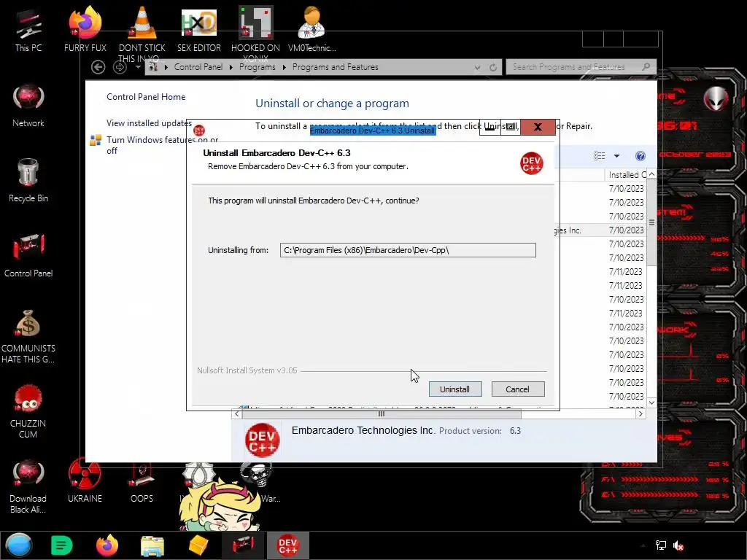
Task: Click the Embarcadero Technologies Inc. publisher text
Action: pos(363,430)
